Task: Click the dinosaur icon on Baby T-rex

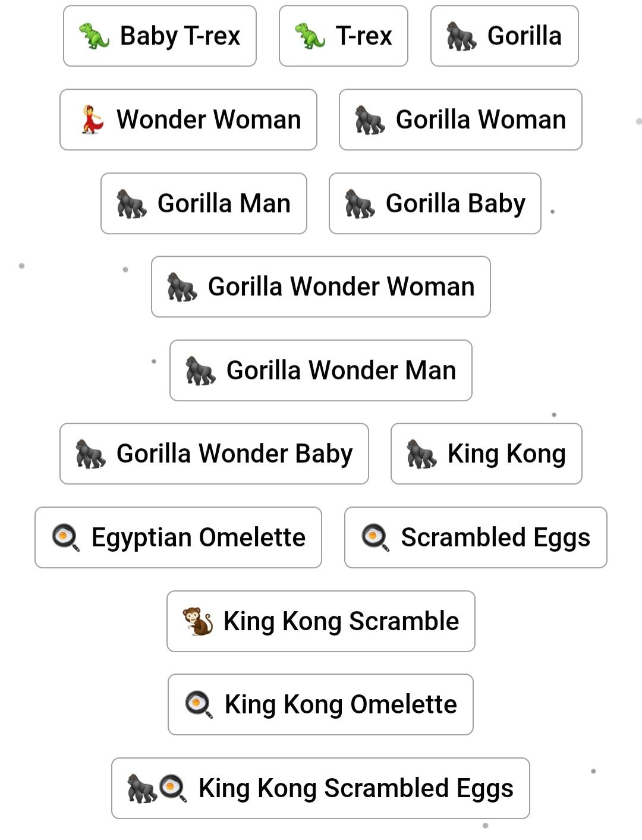Action: coord(94,36)
